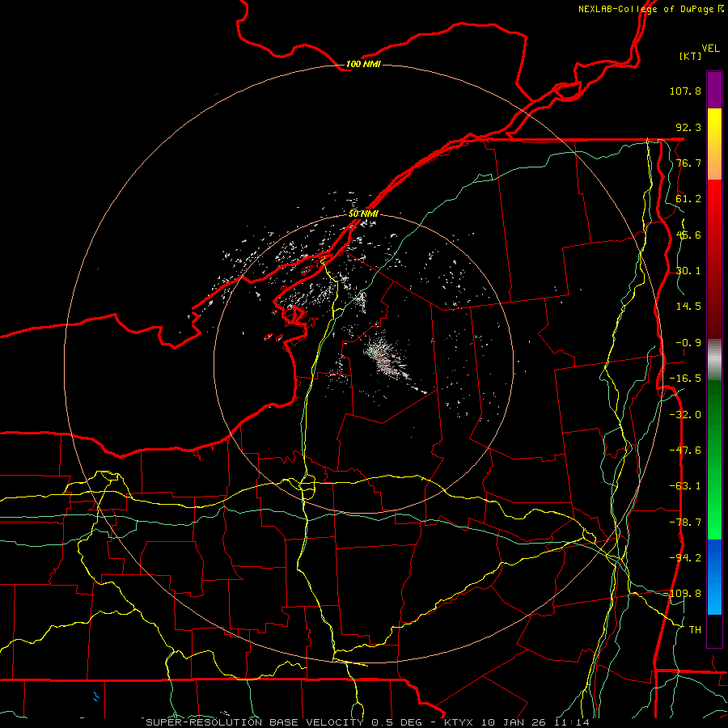Image resolution: width=728 pixels, height=728 pixels.
Task: Click the -78.7 value on velocity scale
Action: click(x=685, y=523)
